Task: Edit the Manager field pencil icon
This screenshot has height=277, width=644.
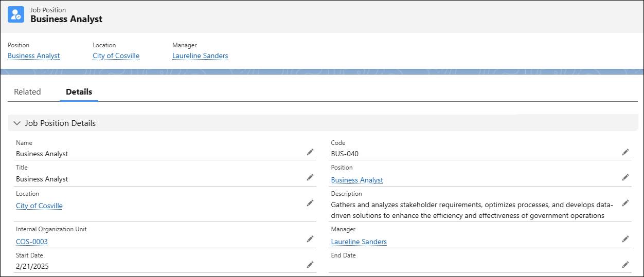Action: (x=625, y=239)
